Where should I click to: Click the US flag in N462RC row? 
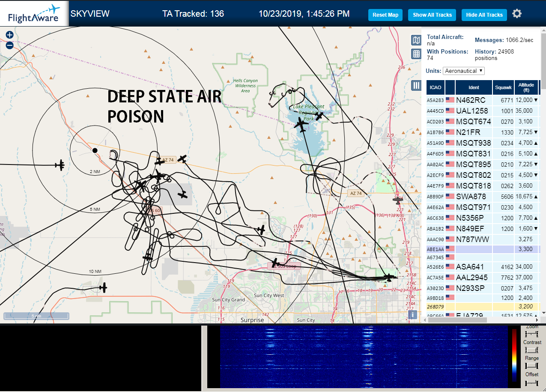pos(450,100)
